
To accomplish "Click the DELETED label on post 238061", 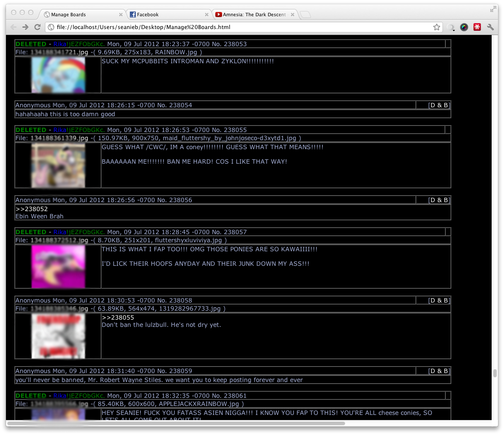I will pos(31,396).
